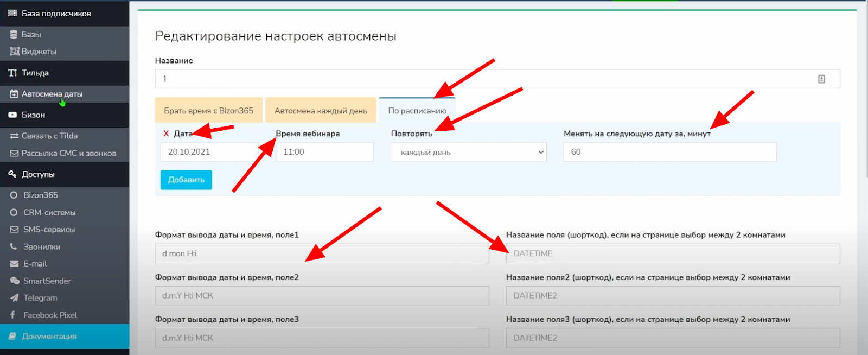Image resolution: width=868 pixels, height=355 pixels.
Task: Open the Документация link in sidebar
Action: click(x=49, y=337)
